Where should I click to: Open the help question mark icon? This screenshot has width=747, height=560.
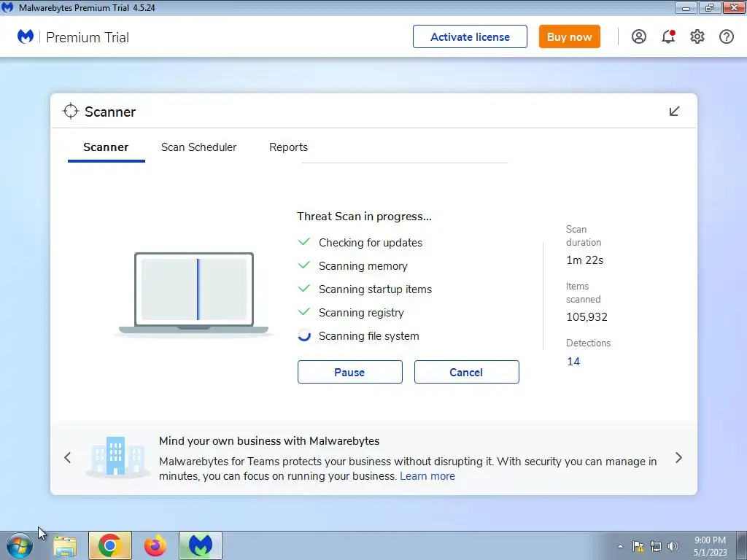click(726, 36)
